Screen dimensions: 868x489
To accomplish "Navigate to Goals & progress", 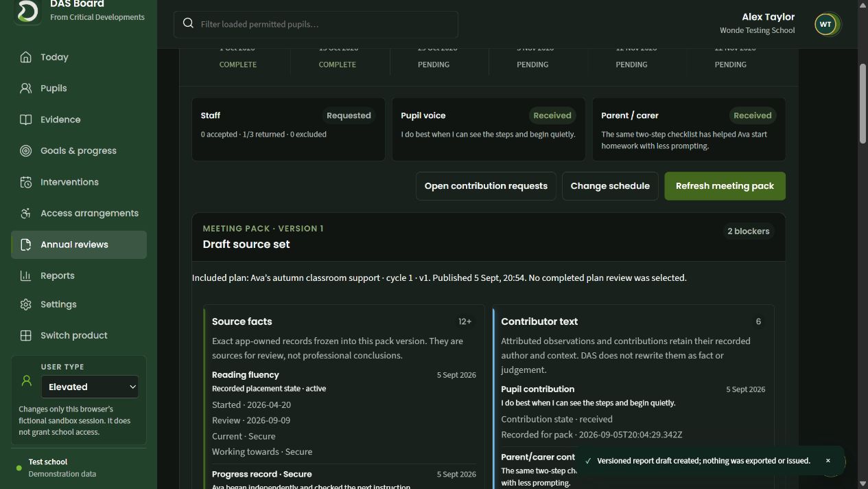I will 79,150.
